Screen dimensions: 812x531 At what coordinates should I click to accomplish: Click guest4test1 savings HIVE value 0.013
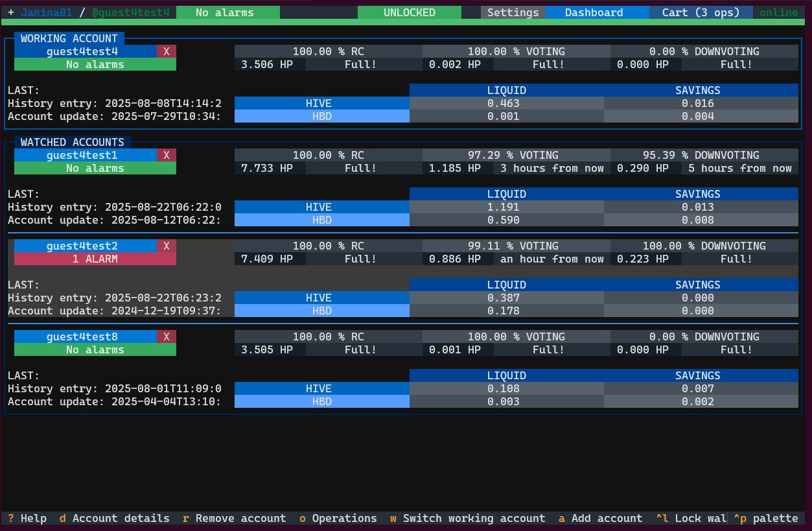pyautogui.click(x=701, y=207)
